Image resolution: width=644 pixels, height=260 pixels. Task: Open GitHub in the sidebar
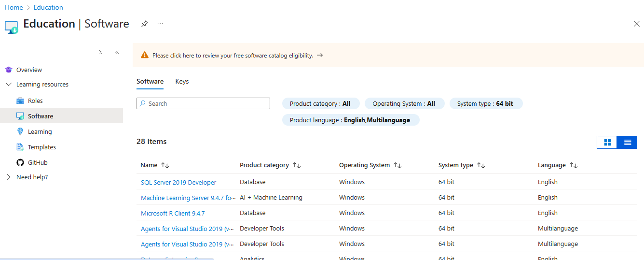pos(38,162)
